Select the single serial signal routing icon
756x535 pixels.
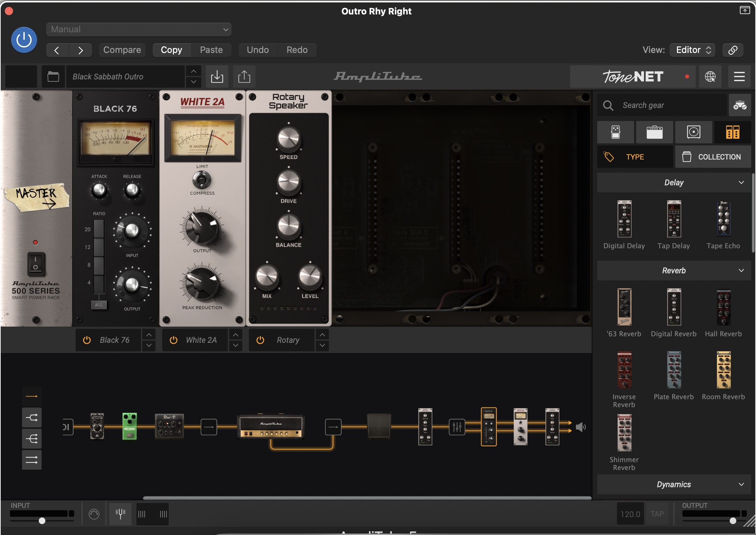32,396
